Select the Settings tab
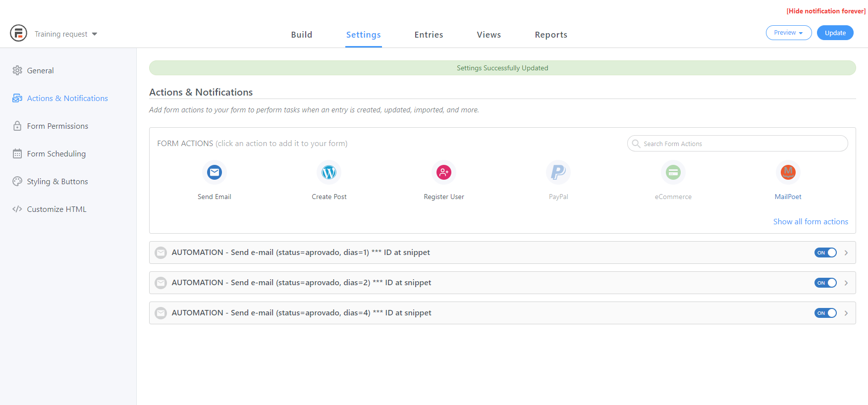This screenshot has width=868, height=405. pyautogui.click(x=364, y=35)
